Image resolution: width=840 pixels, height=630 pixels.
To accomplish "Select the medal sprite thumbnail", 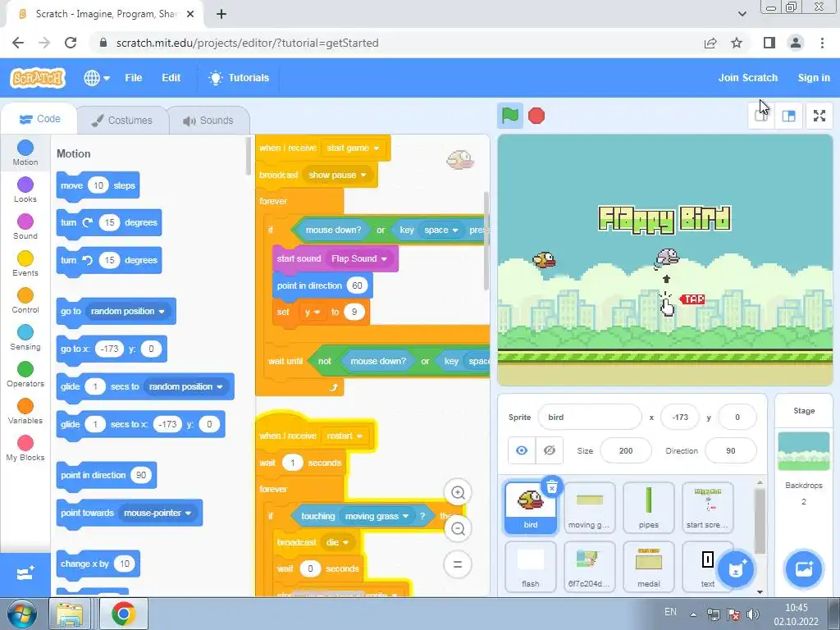I will pyautogui.click(x=648, y=567).
